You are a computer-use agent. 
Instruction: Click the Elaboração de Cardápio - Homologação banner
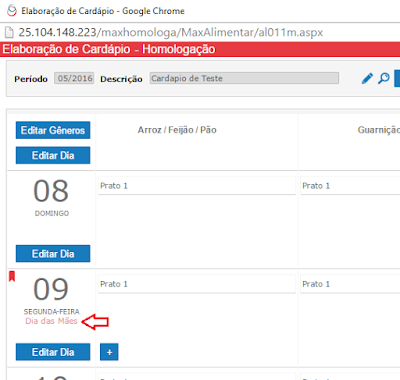(200, 49)
